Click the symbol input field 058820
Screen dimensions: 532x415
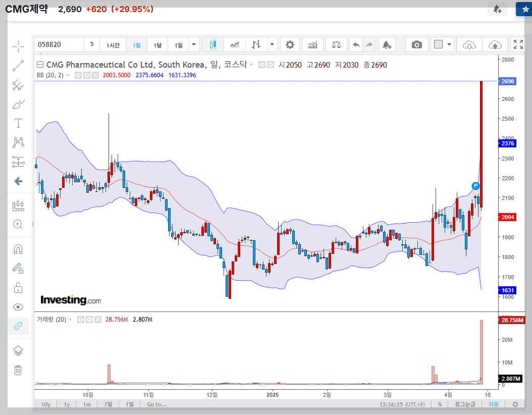point(59,45)
